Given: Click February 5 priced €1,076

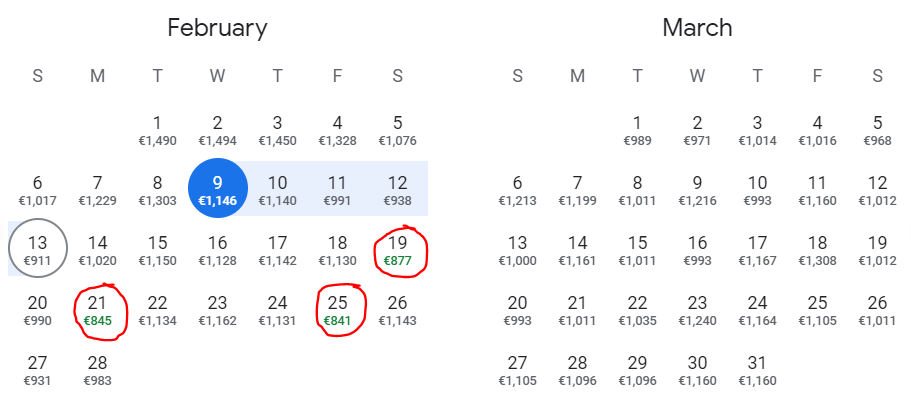Looking at the screenshot, I should pyautogui.click(x=397, y=129).
